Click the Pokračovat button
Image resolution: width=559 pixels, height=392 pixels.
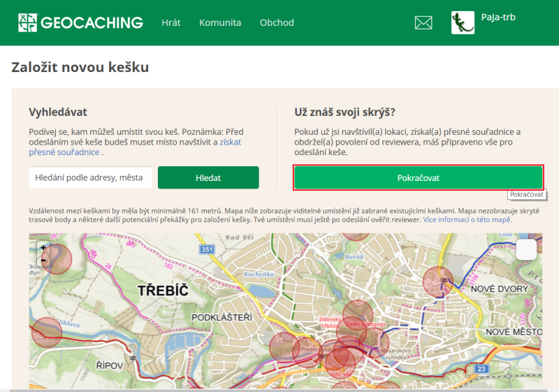coord(418,177)
